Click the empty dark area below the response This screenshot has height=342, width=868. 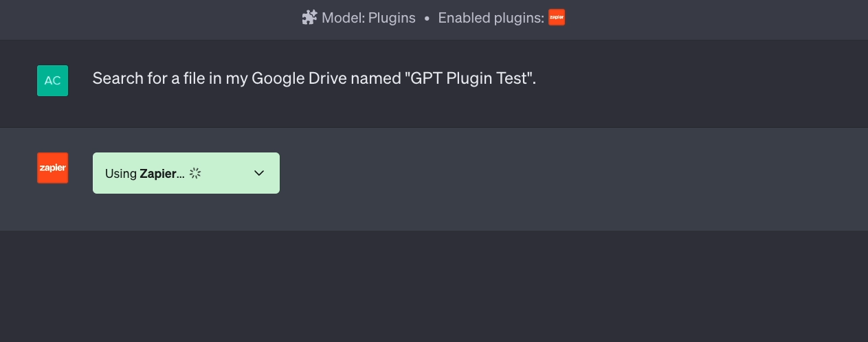click(x=434, y=286)
